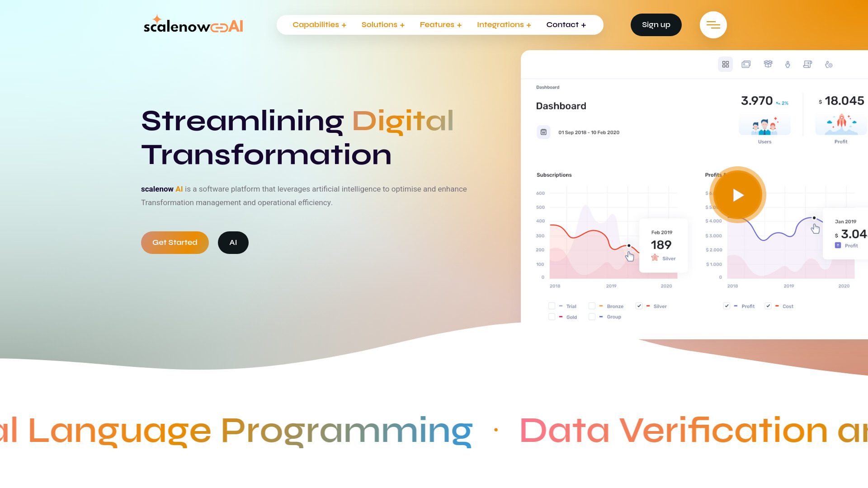Click the Get Started button

coord(175,242)
